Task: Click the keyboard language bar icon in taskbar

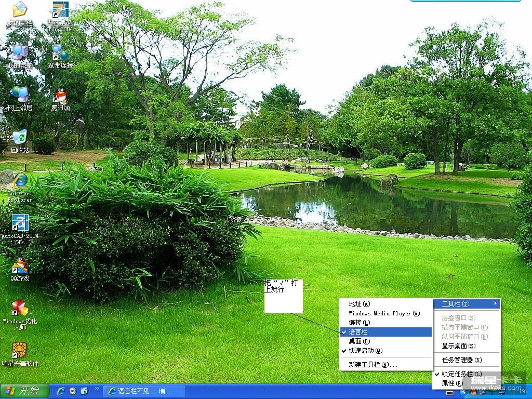Action: (450, 393)
